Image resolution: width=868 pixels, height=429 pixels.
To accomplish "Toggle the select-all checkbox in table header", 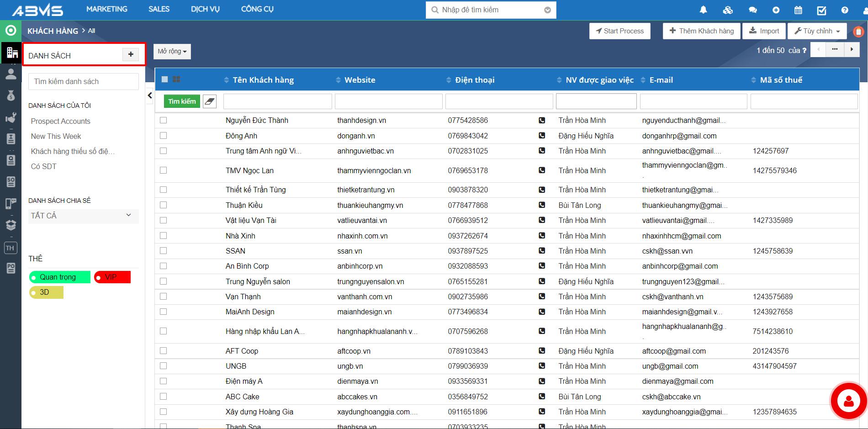I will pos(165,79).
